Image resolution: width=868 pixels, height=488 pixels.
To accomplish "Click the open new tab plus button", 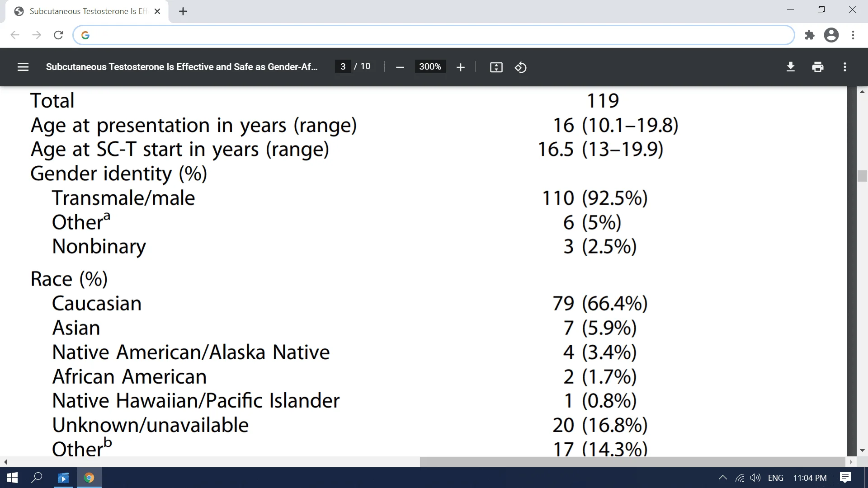I will 183,11.
